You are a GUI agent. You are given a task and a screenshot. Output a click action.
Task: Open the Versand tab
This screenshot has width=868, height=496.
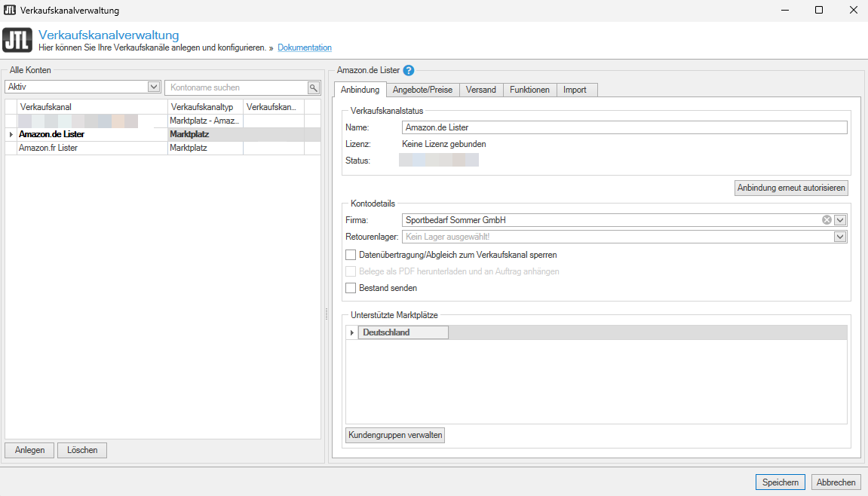pos(480,90)
